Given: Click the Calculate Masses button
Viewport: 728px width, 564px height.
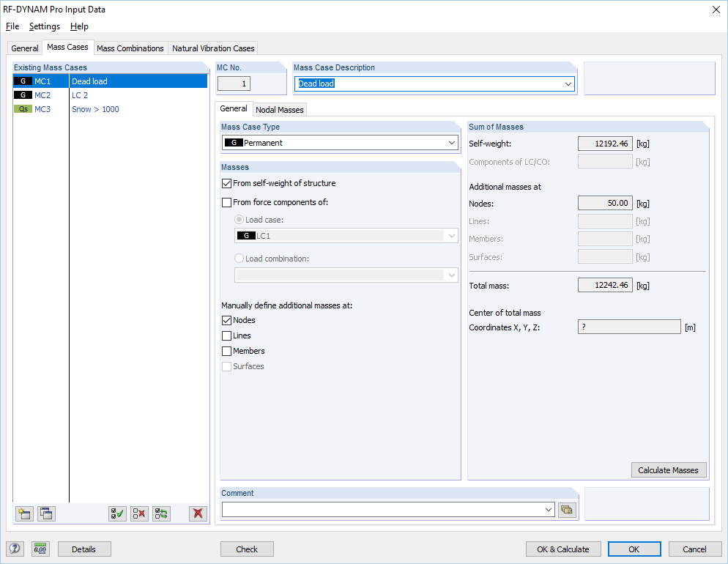Looking at the screenshot, I should click(668, 470).
